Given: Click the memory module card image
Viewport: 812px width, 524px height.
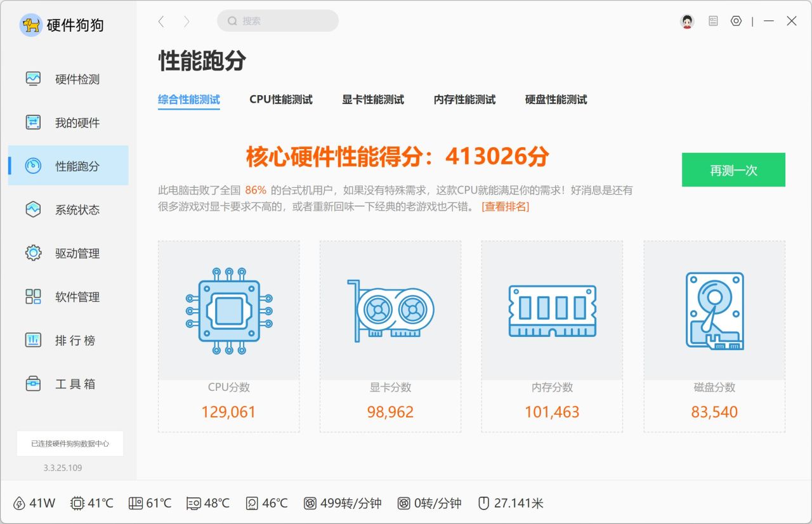Looking at the screenshot, I should 553,310.
